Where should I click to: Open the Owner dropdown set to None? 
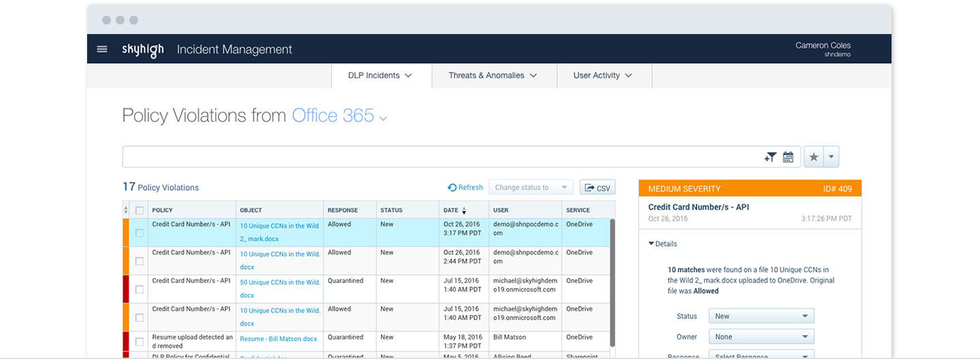(761, 337)
